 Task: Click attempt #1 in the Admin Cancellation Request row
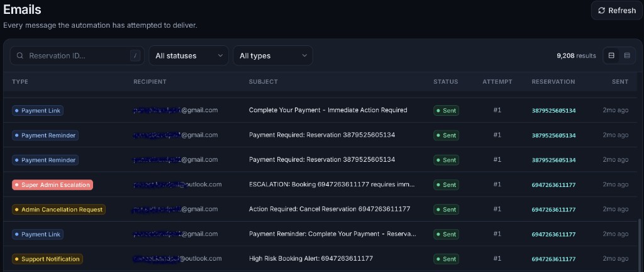click(497, 209)
